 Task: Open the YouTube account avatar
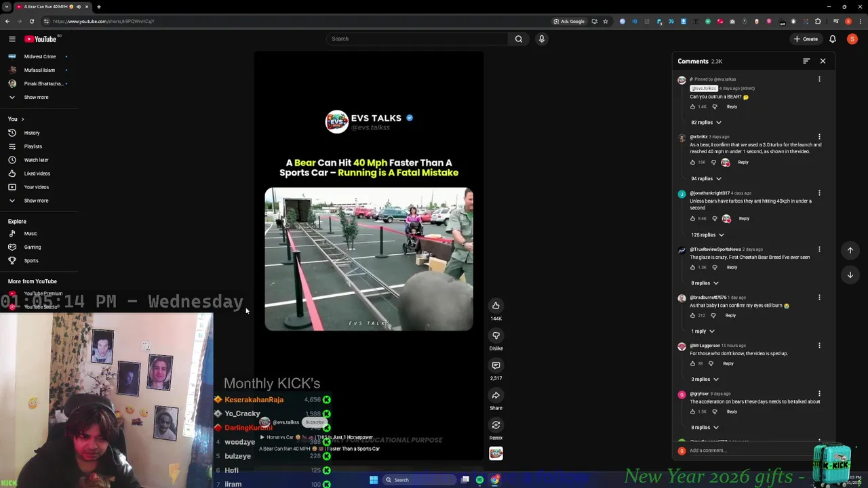point(852,39)
